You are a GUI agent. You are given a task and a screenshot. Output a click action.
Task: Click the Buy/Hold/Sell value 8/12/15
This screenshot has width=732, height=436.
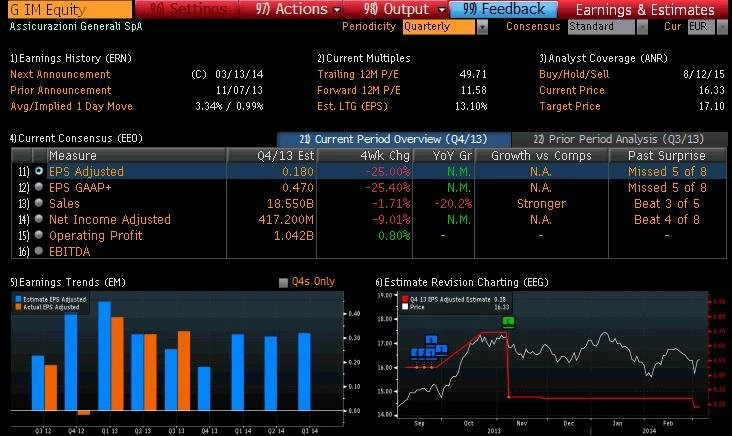pyautogui.click(x=704, y=74)
